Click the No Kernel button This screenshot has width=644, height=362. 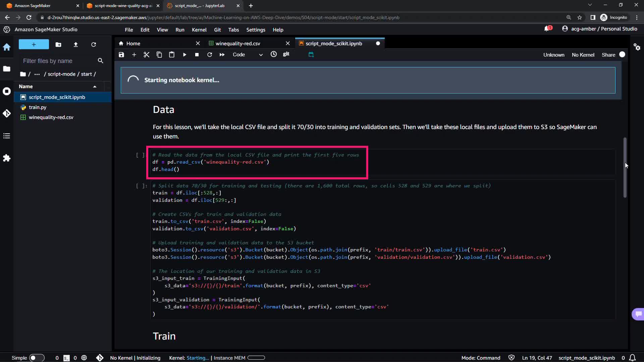583,55
